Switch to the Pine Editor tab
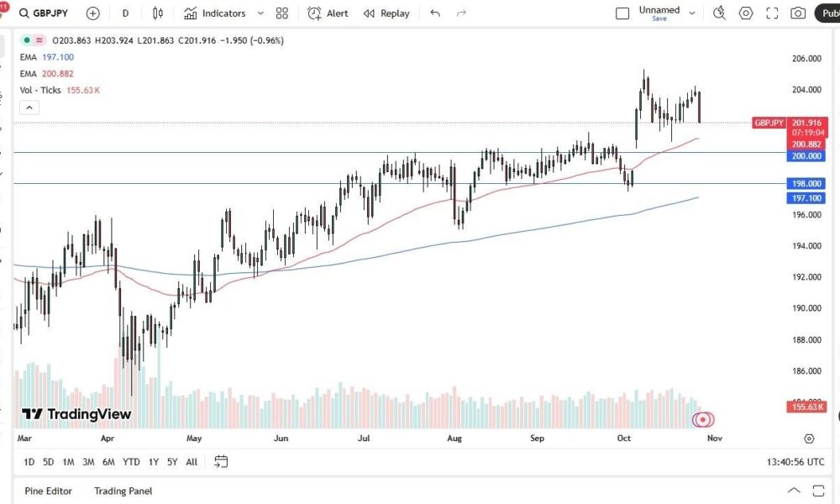This screenshot has width=840, height=504. tap(48, 491)
